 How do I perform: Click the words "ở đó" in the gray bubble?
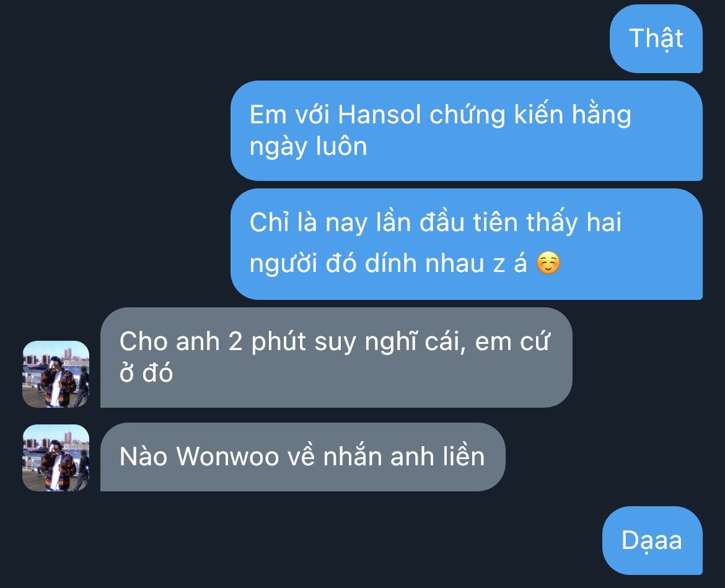(146, 372)
